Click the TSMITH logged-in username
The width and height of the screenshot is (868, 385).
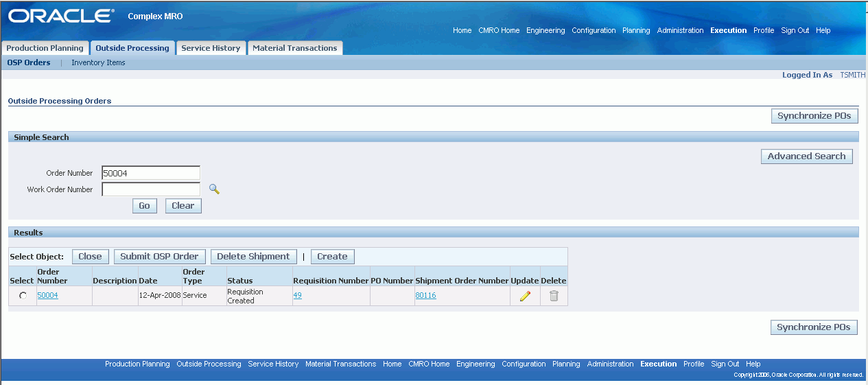point(852,75)
